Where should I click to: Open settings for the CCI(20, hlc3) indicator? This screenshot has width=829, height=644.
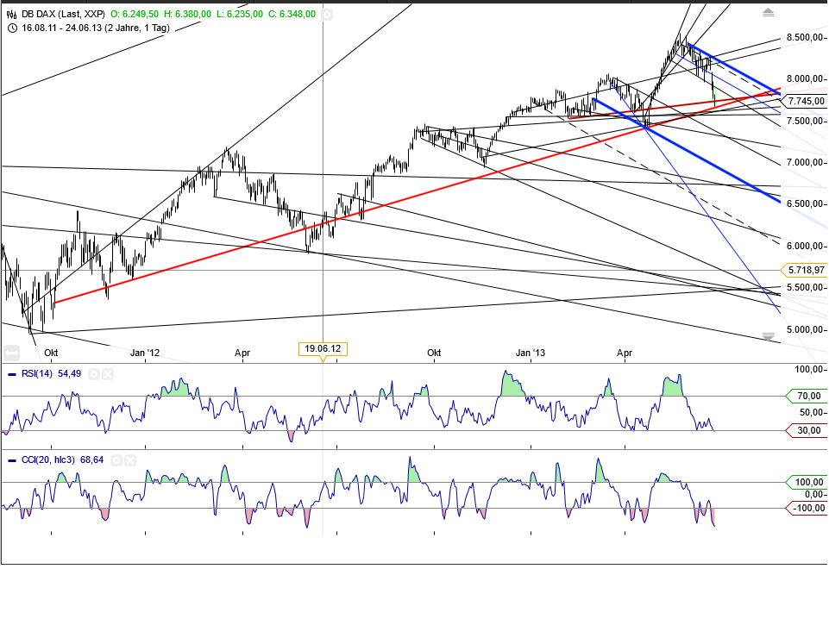(117, 460)
